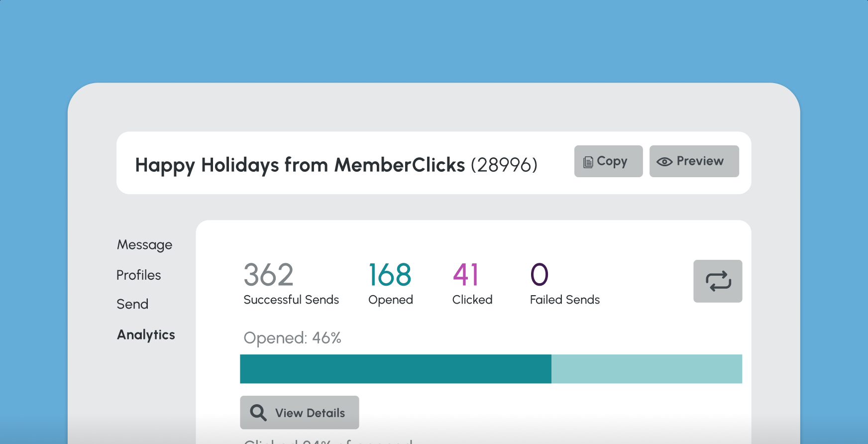Click the message ID (28996)
This screenshot has width=868, height=444.
(504, 165)
